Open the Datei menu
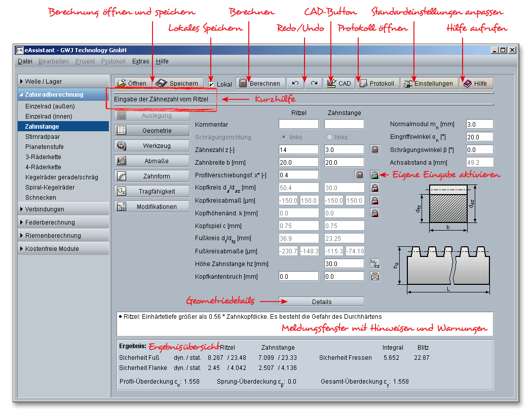532x410 pixels. (25, 61)
